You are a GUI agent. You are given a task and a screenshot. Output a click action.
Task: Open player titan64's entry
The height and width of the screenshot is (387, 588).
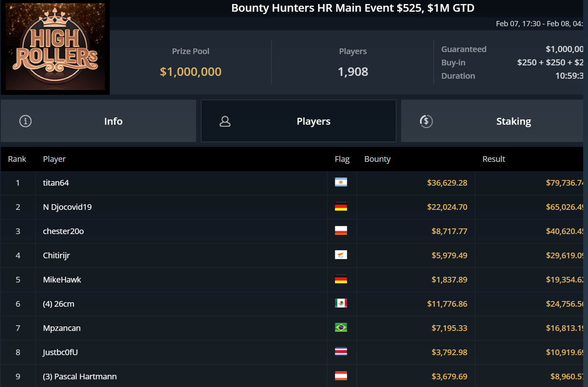pos(56,183)
